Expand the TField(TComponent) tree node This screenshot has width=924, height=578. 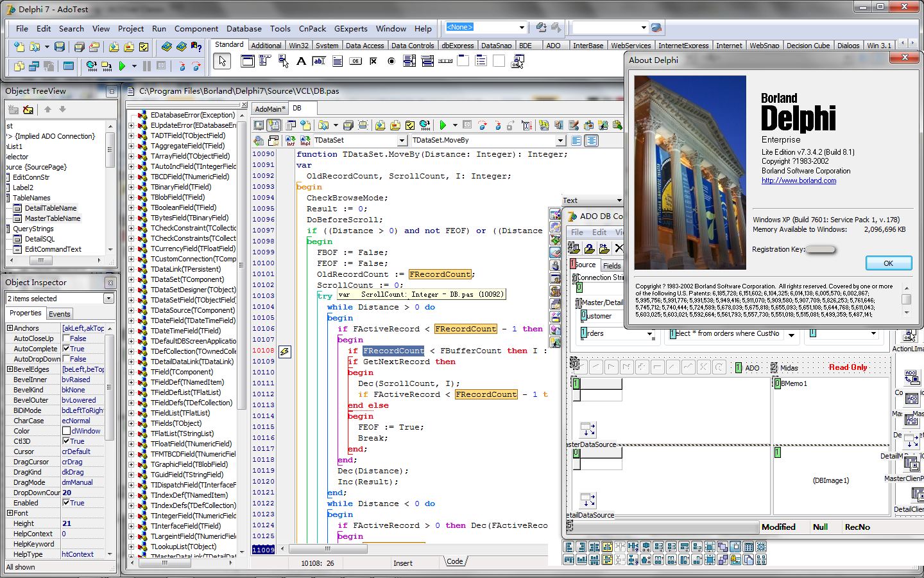pyautogui.click(x=132, y=372)
